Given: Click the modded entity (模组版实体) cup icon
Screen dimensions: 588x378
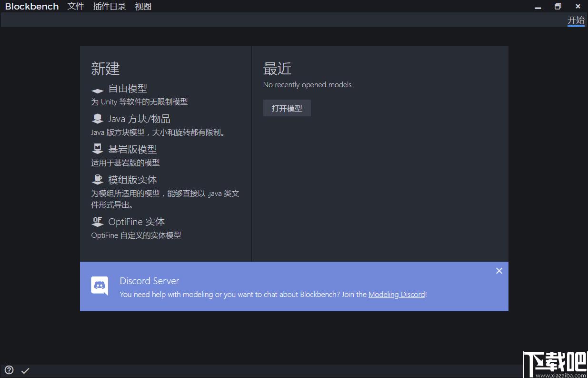Looking at the screenshot, I should 98,180.
